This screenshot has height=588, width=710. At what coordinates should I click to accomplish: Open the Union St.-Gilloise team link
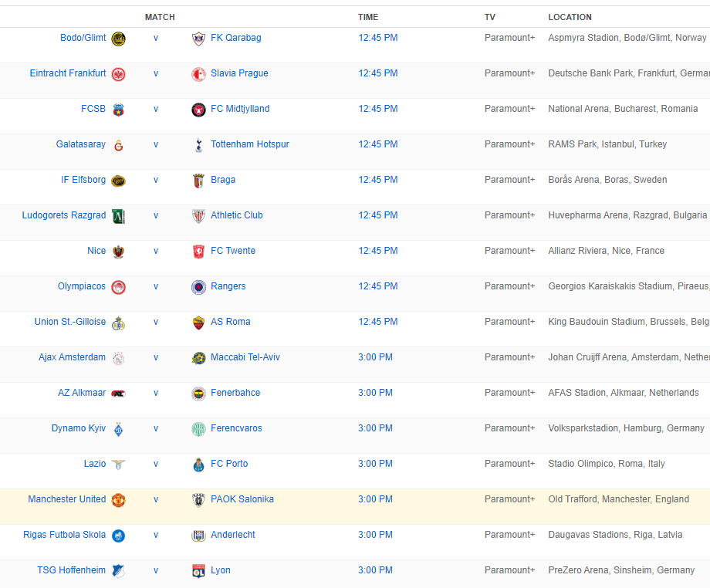[70, 322]
